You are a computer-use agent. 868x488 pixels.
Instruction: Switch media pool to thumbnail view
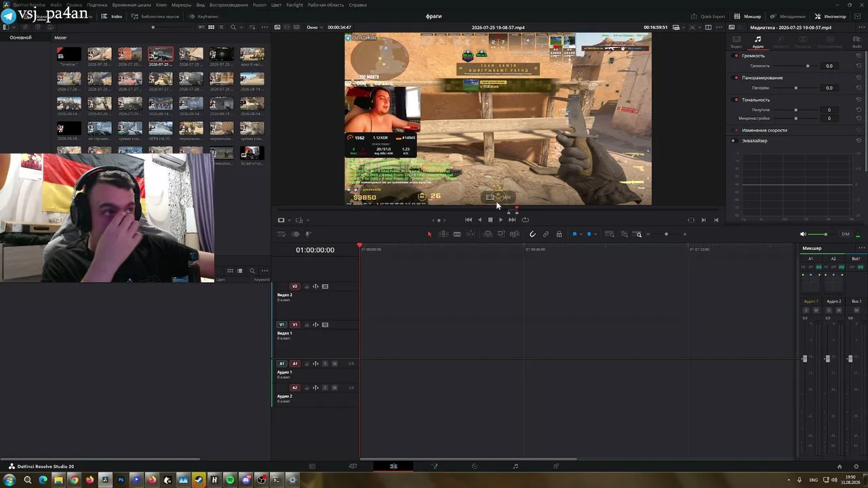click(x=211, y=27)
